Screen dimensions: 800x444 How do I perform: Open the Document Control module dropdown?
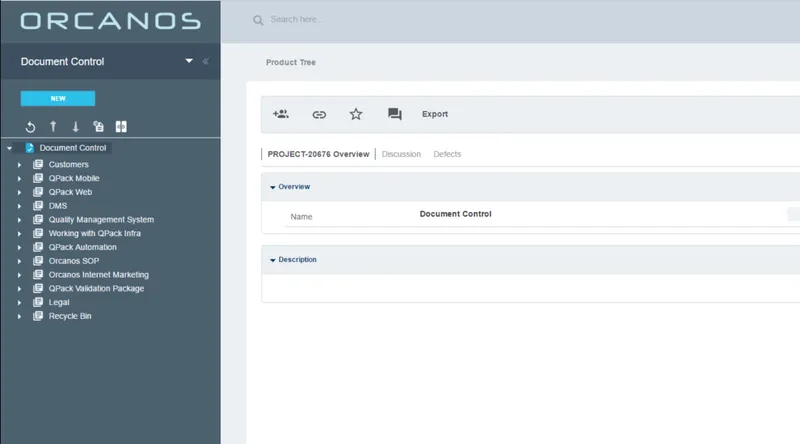(x=189, y=61)
